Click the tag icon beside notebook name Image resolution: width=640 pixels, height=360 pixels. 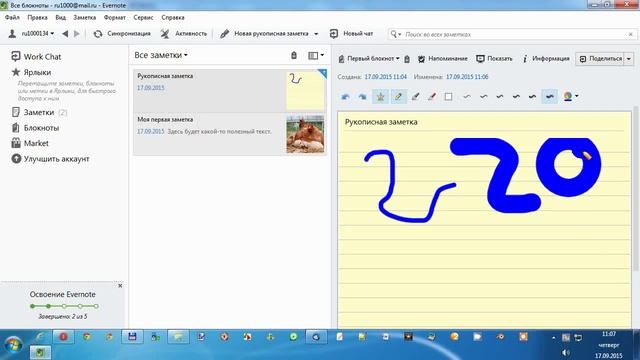pos(407,59)
